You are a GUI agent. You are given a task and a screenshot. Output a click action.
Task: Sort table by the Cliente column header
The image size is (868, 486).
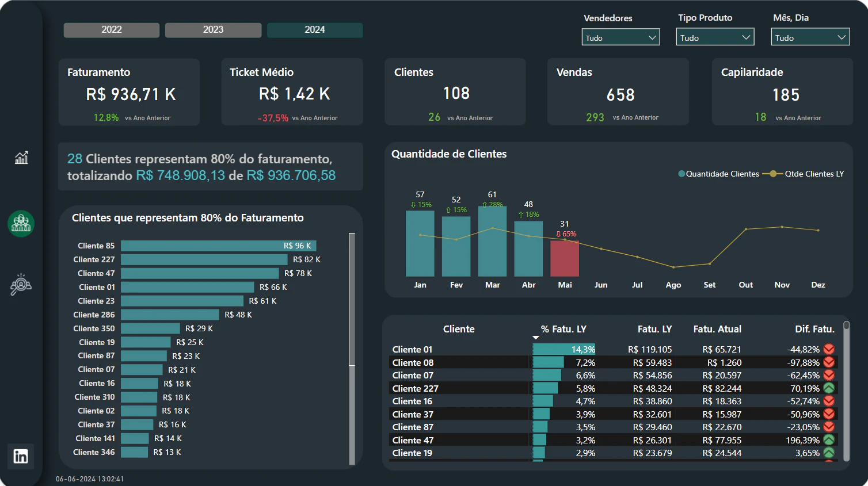[459, 329]
